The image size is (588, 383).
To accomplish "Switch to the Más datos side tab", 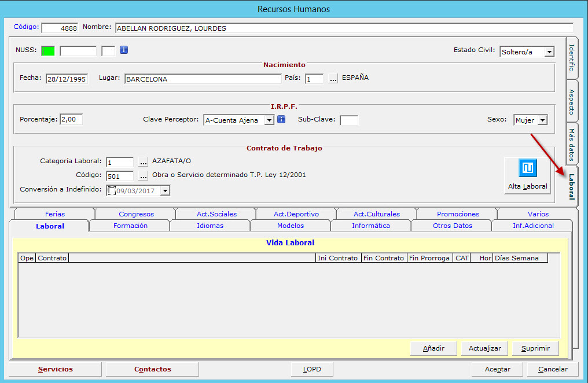I will pos(571,145).
